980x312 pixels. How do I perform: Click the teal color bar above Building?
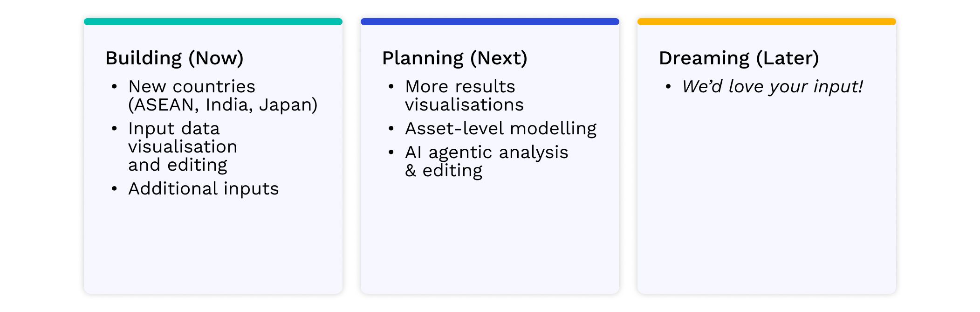tap(213, 21)
